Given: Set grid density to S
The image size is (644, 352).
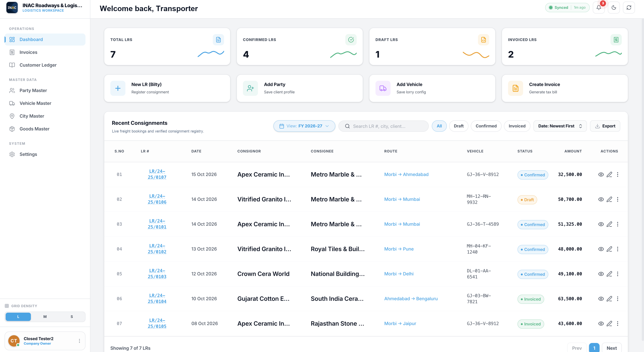Looking at the screenshot, I should click(x=72, y=317).
